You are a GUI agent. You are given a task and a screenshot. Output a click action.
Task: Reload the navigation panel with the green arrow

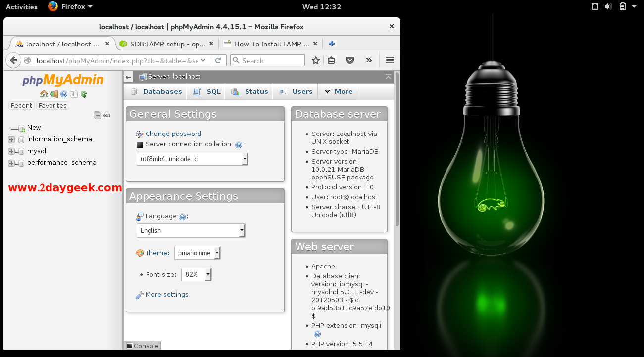pos(84,94)
